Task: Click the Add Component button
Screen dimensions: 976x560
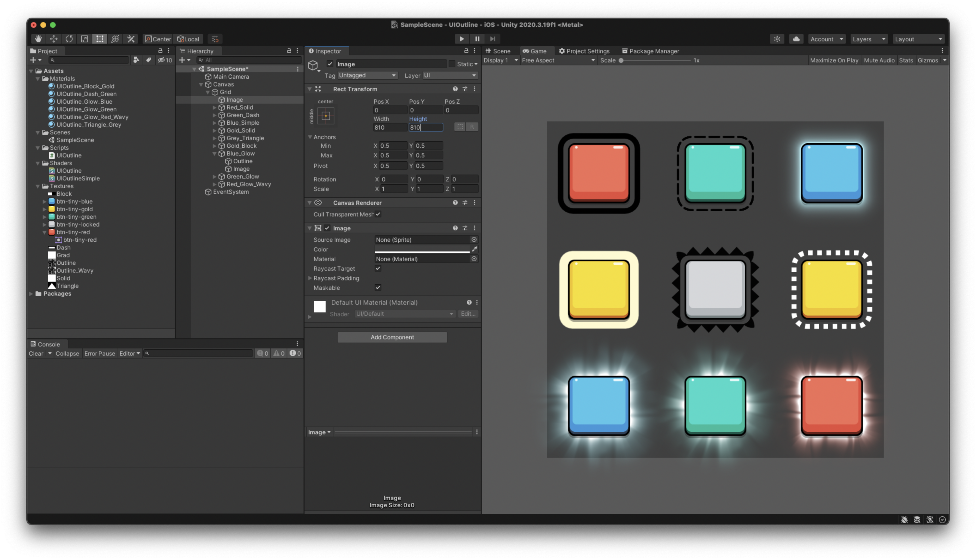Action: point(392,337)
